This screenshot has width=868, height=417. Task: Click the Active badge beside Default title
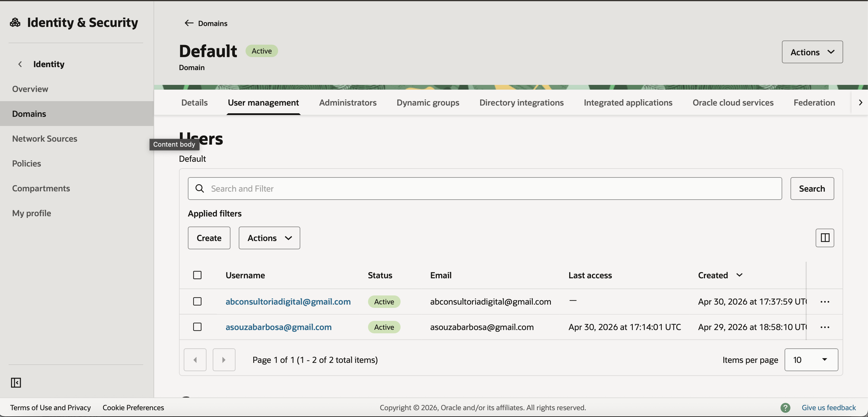pyautogui.click(x=262, y=51)
